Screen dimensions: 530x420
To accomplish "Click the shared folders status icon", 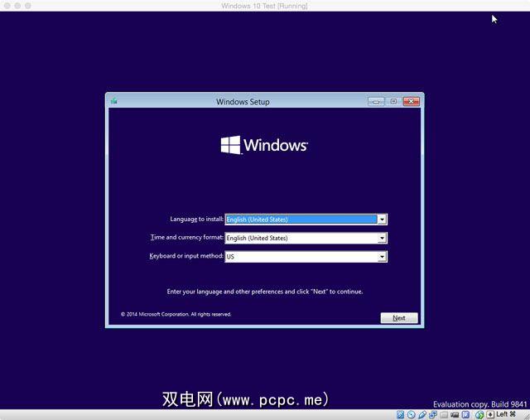I will coord(444,414).
